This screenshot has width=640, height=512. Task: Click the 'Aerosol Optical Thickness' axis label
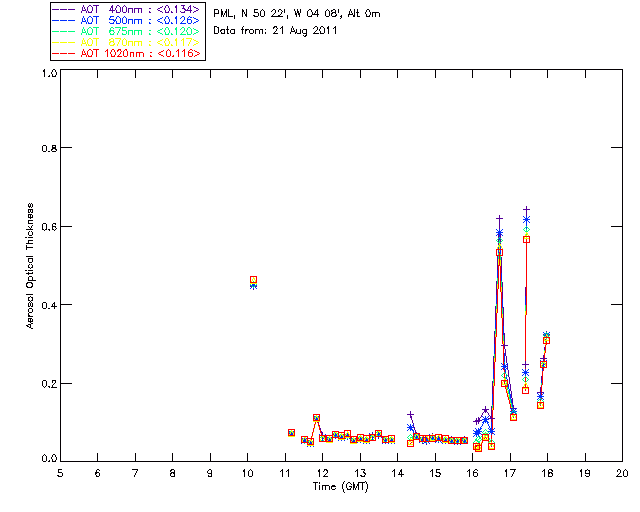point(30,266)
